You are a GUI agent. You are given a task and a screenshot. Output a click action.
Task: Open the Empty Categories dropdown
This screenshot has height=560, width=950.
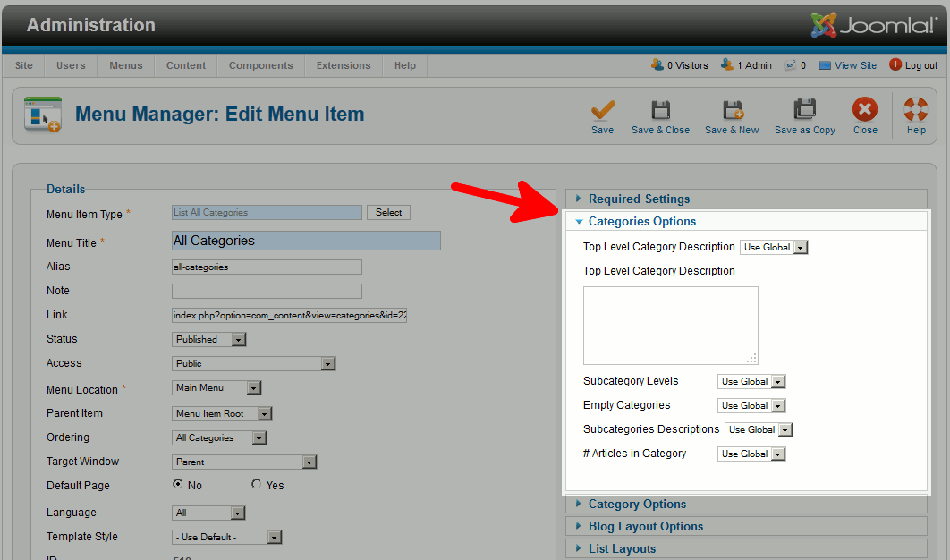click(751, 406)
